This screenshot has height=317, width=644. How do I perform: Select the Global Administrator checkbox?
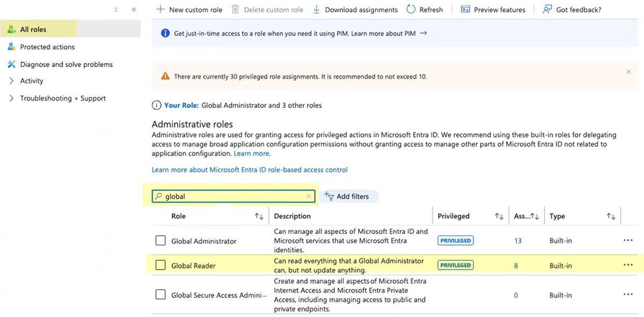tap(160, 241)
